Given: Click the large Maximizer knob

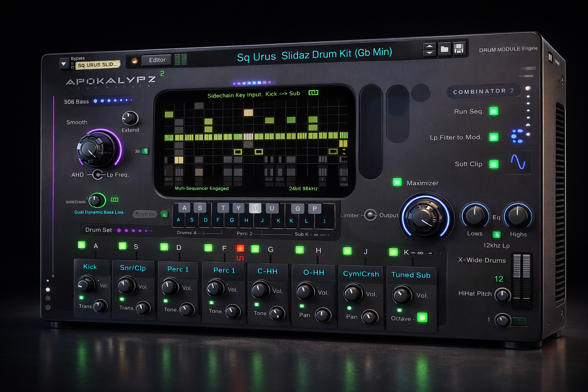Looking at the screenshot, I should pos(425,218).
